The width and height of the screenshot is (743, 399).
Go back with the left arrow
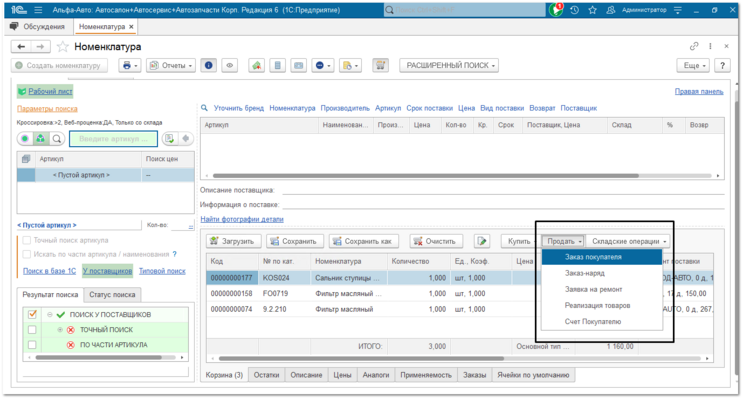point(21,46)
